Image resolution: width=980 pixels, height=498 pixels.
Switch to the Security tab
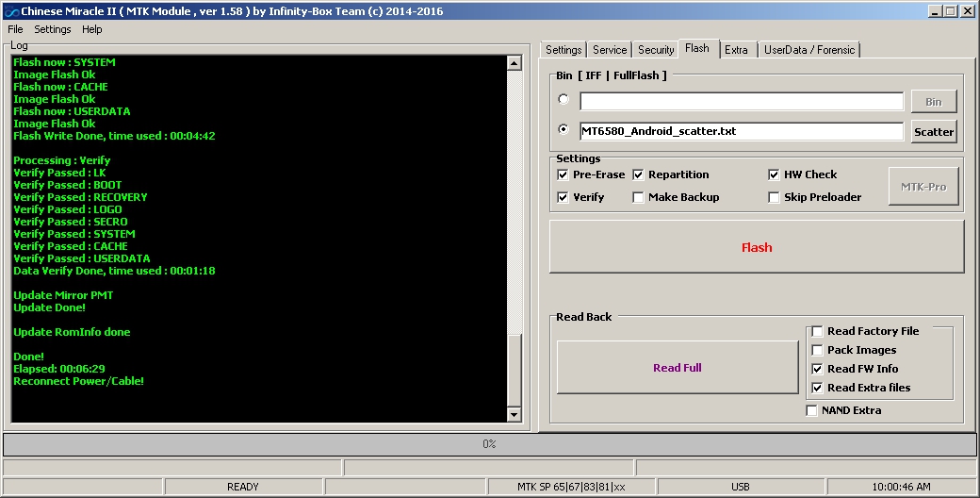[x=656, y=50]
